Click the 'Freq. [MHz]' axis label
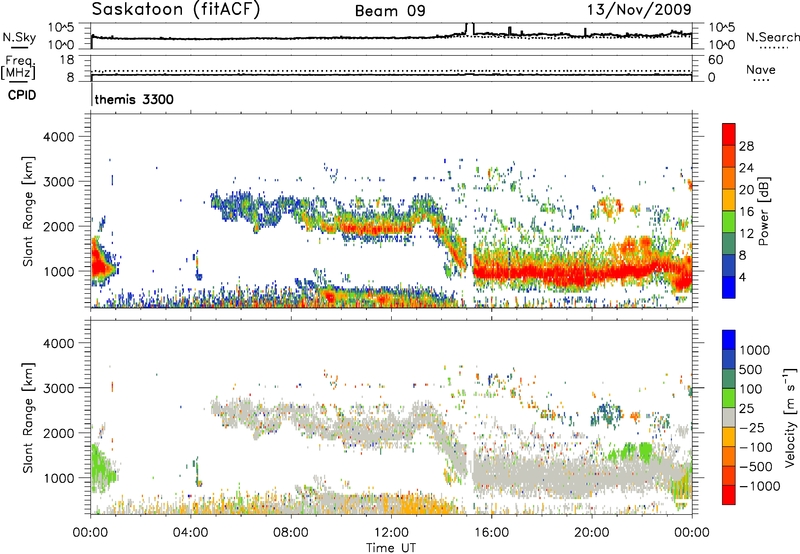Screen dimensions: 800x554 coord(18,67)
